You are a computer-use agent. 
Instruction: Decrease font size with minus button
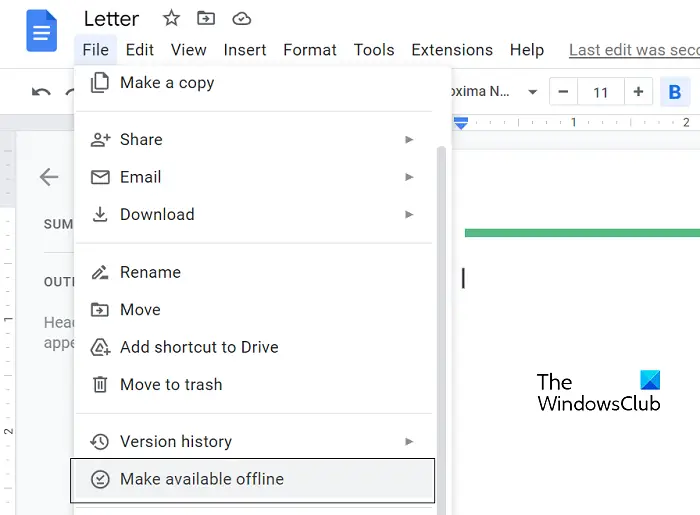point(563,92)
